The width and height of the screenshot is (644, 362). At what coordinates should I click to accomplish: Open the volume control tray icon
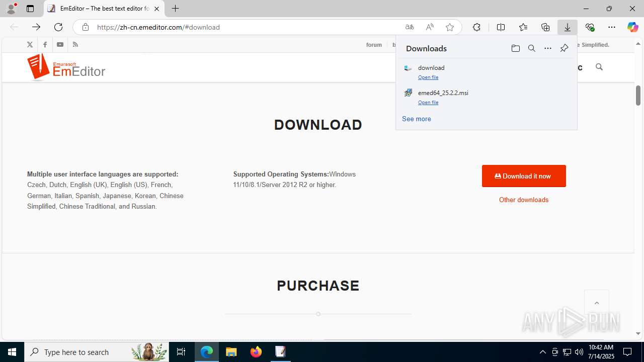pos(579,352)
